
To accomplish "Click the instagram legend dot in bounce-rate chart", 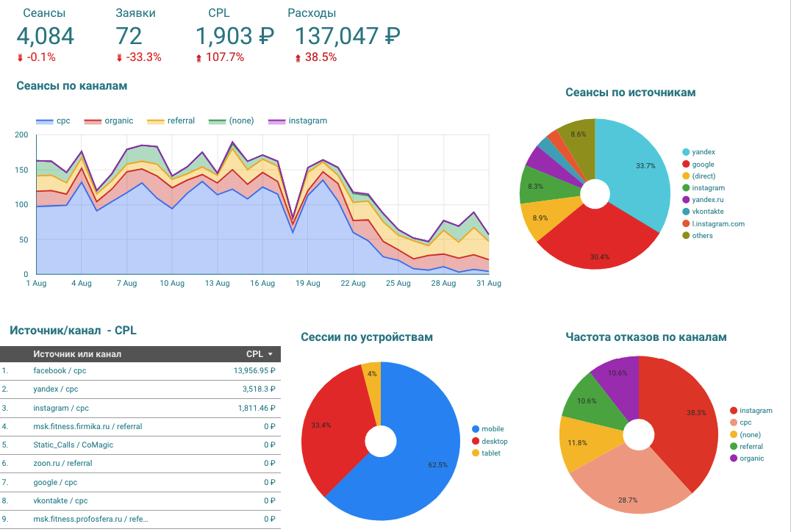I will (734, 411).
